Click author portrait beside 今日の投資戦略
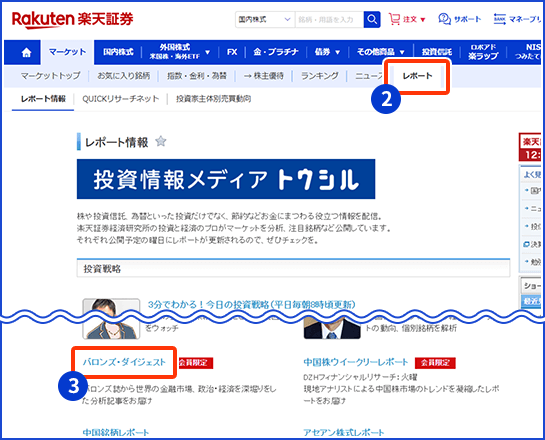The width and height of the screenshot is (545, 440). tap(111, 318)
